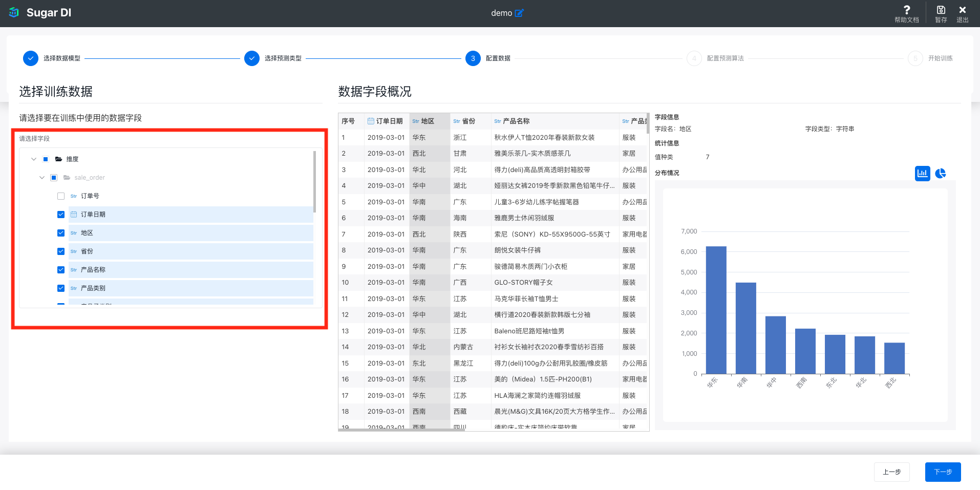Viewport: 980px width, 490px height.
Task: Click the calendar icon beside 订单日期 field
Action: point(74,215)
